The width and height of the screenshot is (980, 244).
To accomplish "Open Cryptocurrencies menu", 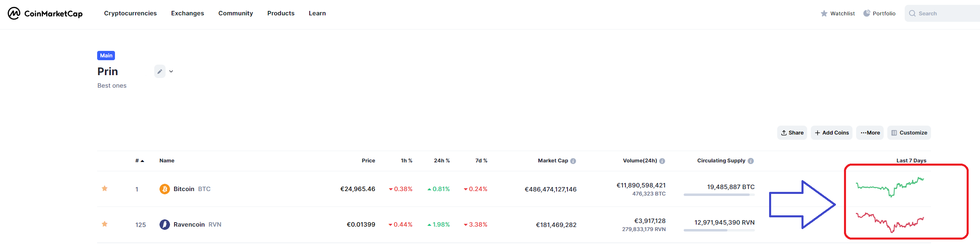I will coord(130,13).
